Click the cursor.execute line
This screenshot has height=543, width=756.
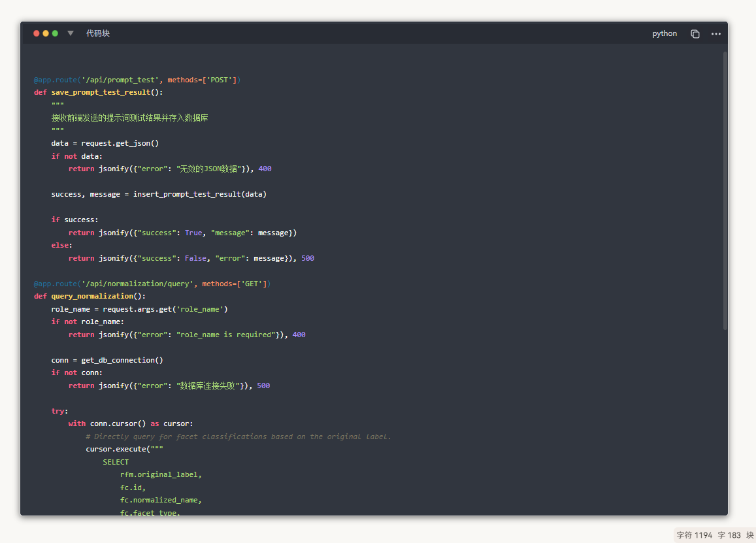pos(124,449)
